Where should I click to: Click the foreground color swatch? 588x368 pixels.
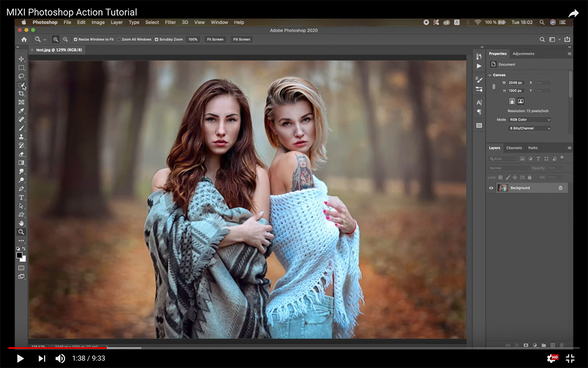[x=20, y=255]
